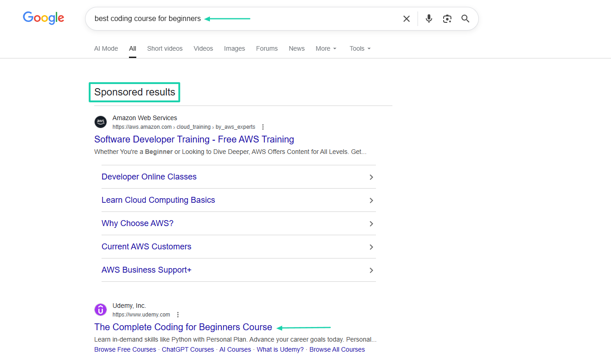Click the chevron on AWS Business Support+ row

[371, 270]
